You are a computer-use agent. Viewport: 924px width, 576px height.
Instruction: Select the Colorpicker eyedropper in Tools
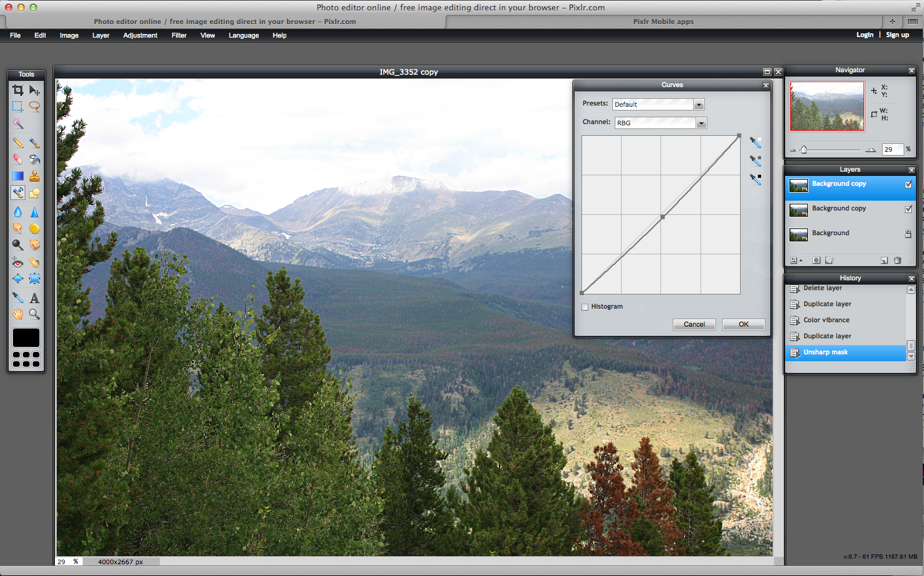18,298
